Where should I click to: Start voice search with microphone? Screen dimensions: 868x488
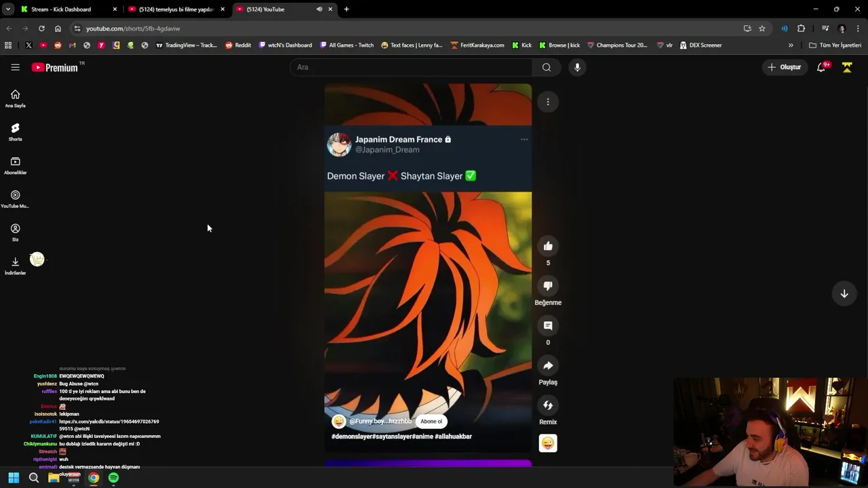577,67
